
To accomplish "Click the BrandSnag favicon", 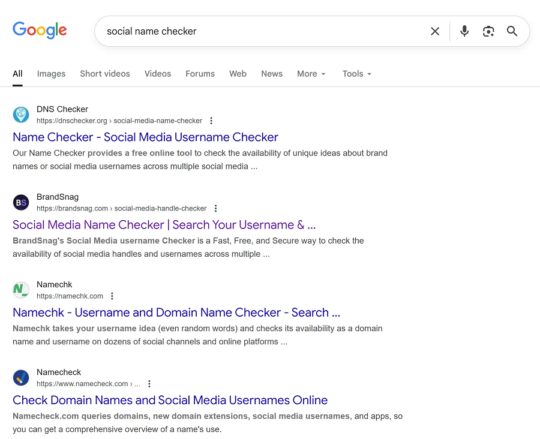I will point(21,202).
